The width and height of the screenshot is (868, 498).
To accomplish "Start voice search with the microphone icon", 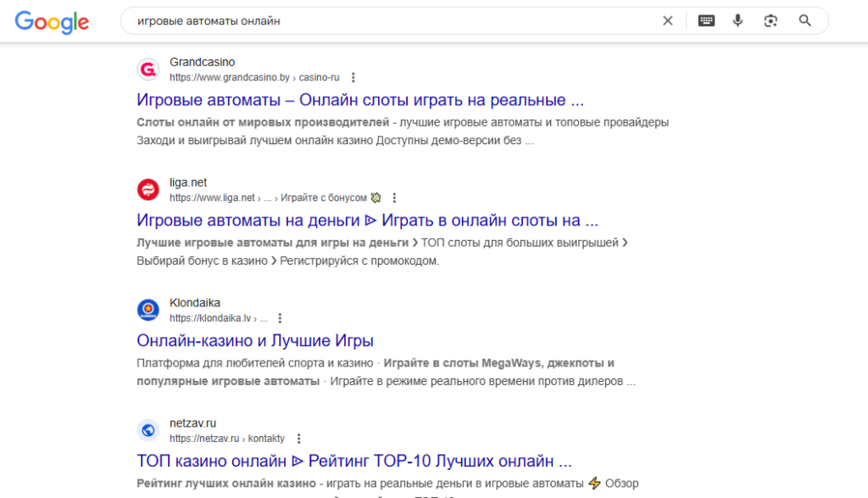I will tap(738, 21).
